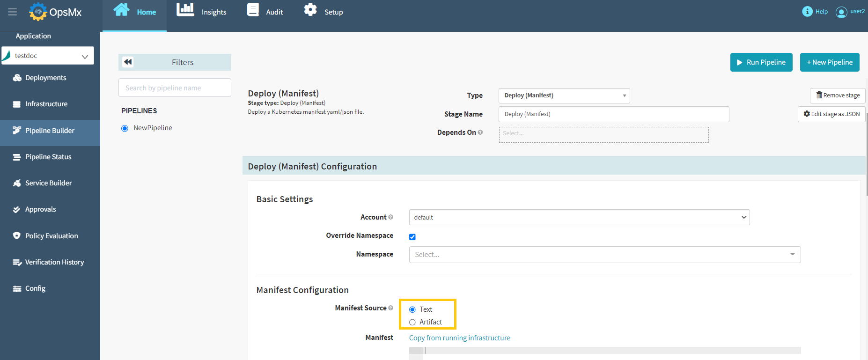This screenshot has width=868, height=360.
Task: Open the Account default dropdown
Action: point(580,217)
